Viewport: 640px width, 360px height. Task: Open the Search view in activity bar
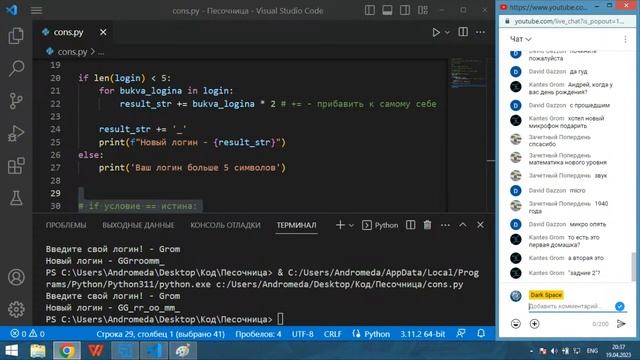[x=16, y=68]
